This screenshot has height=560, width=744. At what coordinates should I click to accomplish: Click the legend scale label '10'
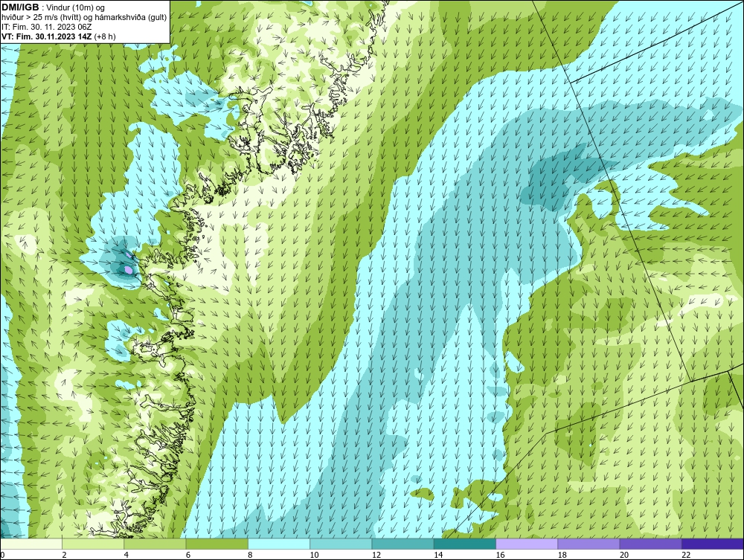tap(314, 556)
